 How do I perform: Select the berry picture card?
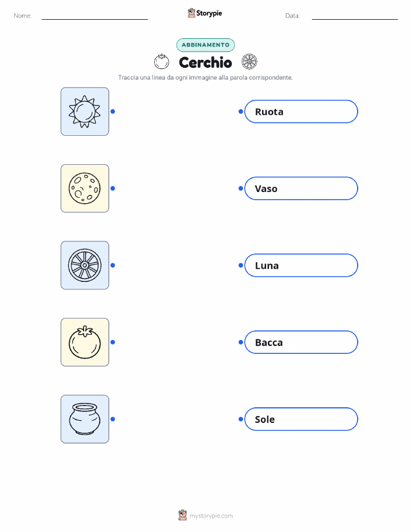[x=85, y=342]
